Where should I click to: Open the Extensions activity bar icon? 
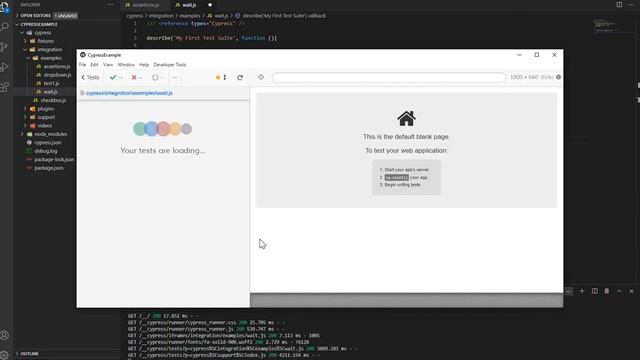click(x=4, y=87)
